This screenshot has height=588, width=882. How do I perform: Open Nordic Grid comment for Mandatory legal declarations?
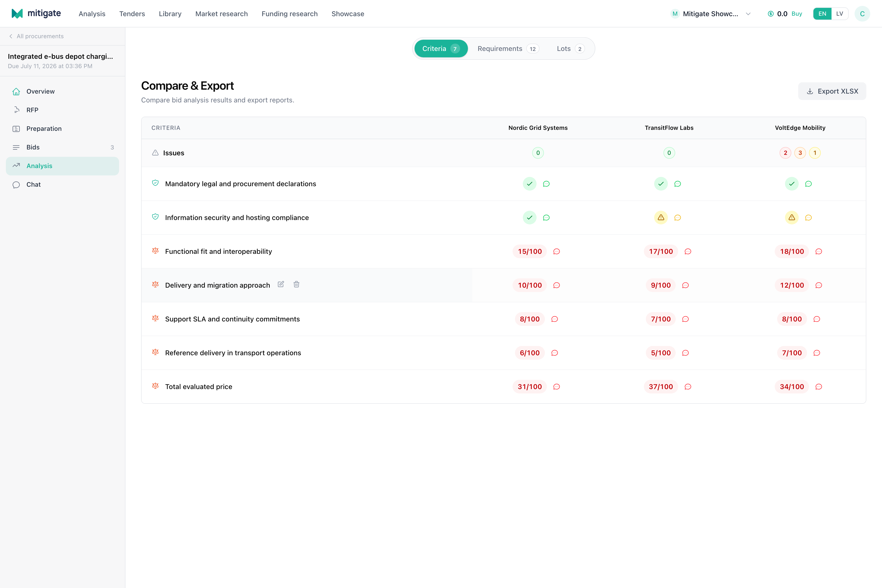tap(546, 184)
